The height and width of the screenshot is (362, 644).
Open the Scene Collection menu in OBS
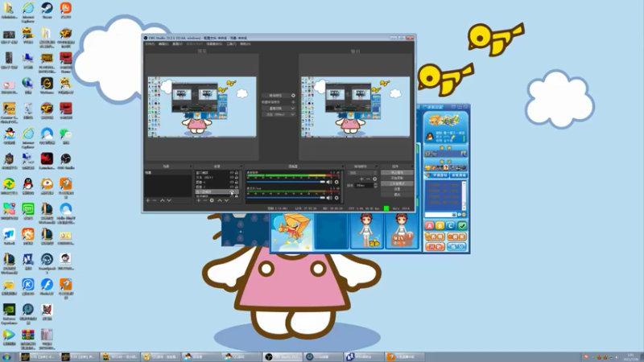(x=214, y=44)
